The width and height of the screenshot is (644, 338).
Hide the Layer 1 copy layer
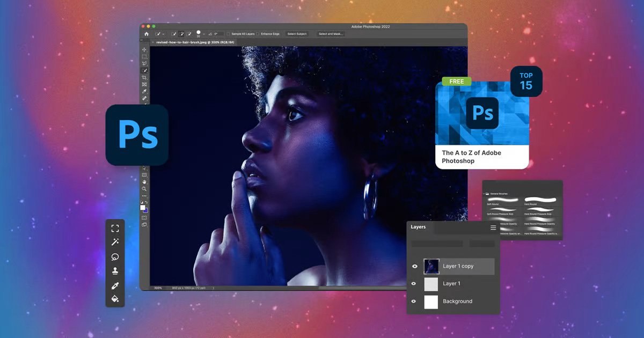(x=414, y=266)
